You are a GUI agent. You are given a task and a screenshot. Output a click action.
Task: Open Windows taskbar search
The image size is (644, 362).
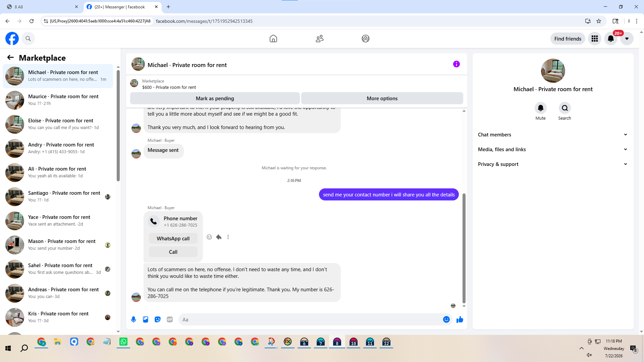tap(24, 348)
